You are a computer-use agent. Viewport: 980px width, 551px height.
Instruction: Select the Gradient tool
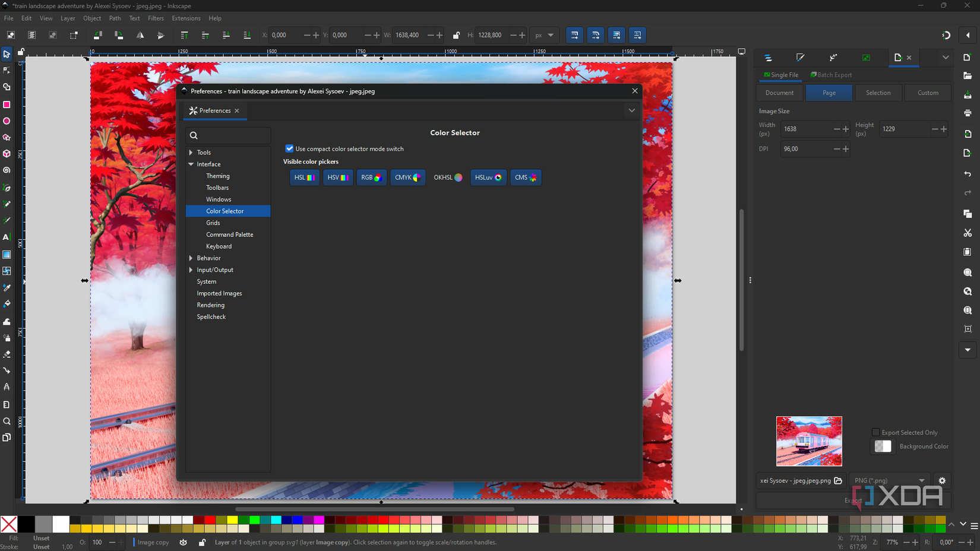[7, 255]
